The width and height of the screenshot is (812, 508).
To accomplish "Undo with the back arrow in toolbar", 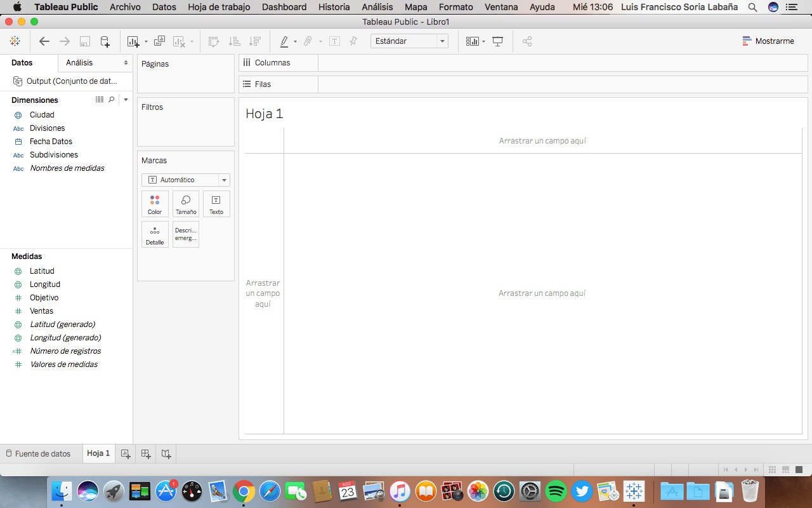I will coord(44,41).
